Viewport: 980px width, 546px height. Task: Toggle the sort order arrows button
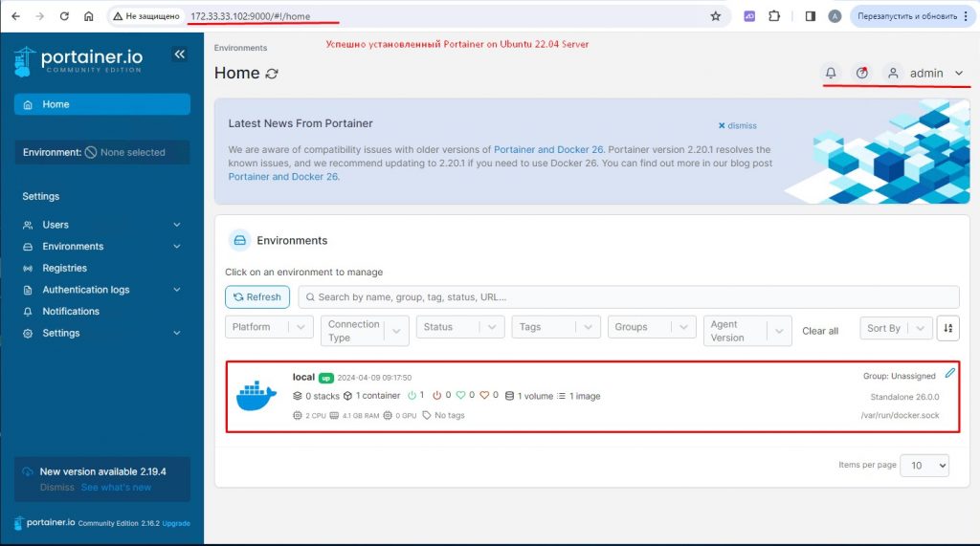coord(948,328)
